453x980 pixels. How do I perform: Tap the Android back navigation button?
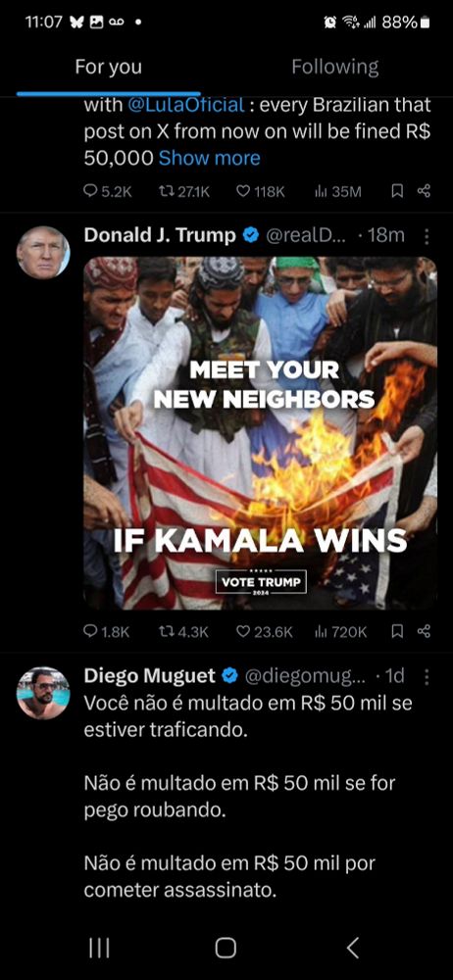click(x=353, y=948)
